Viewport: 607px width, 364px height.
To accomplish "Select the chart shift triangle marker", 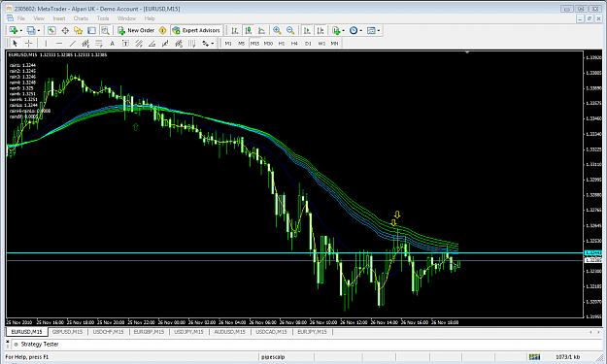I will [467, 51].
